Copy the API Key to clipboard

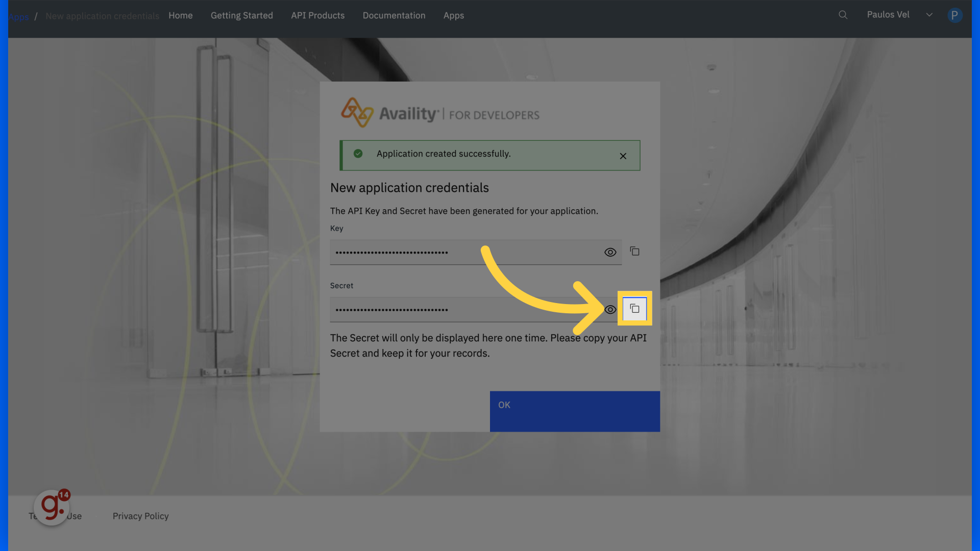point(634,251)
